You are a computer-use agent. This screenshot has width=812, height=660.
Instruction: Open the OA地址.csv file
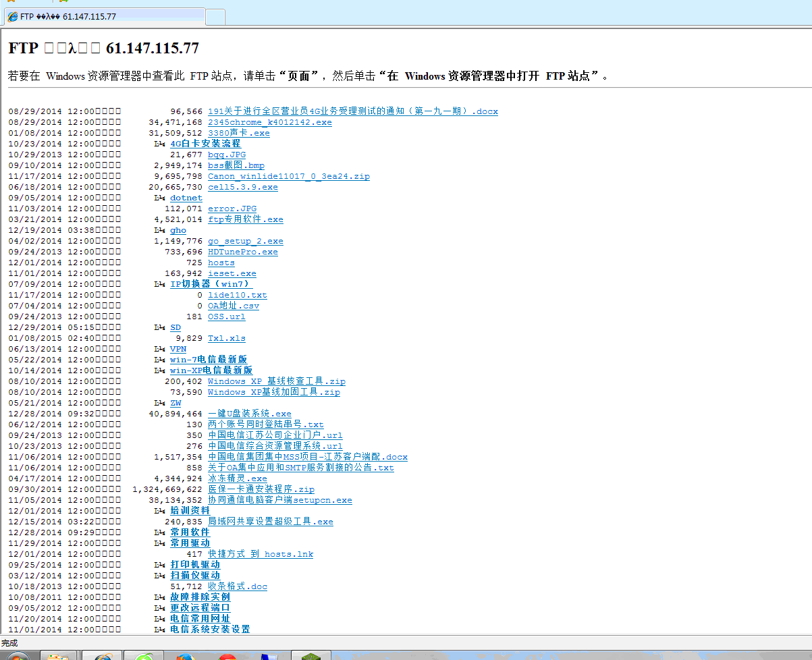[234, 306]
